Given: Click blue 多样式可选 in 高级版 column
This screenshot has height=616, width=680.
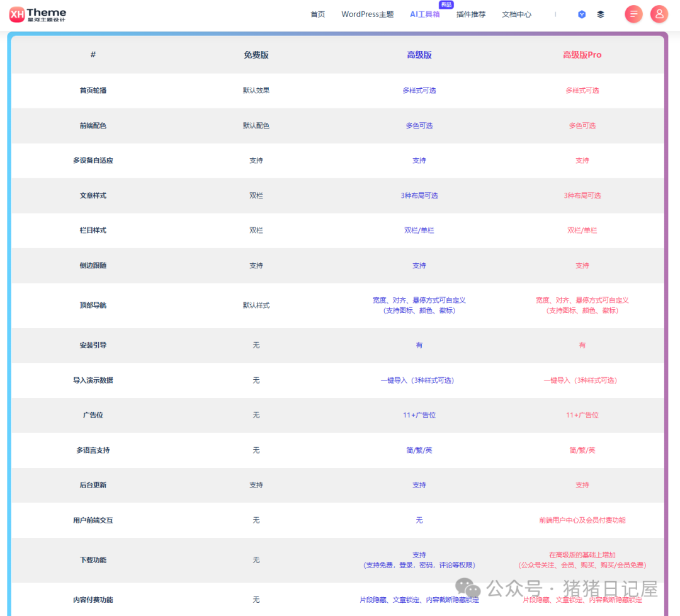Looking at the screenshot, I should pos(419,90).
